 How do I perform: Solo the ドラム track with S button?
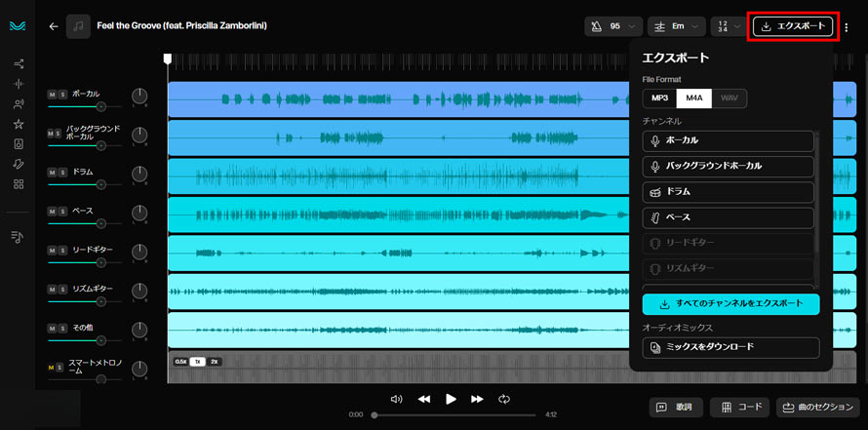coord(62,173)
